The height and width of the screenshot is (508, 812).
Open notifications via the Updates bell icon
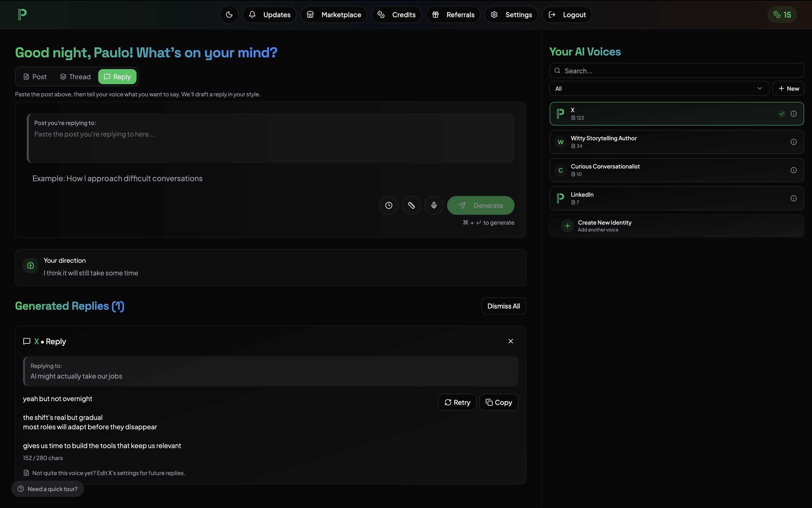coord(252,14)
